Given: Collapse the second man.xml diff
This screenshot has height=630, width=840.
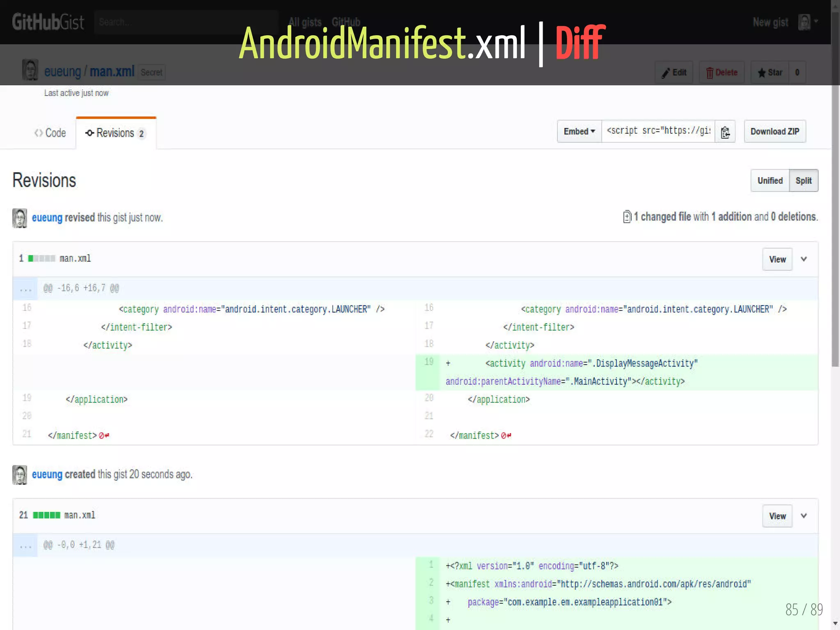Looking at the screenshot, I should (804, 516).
